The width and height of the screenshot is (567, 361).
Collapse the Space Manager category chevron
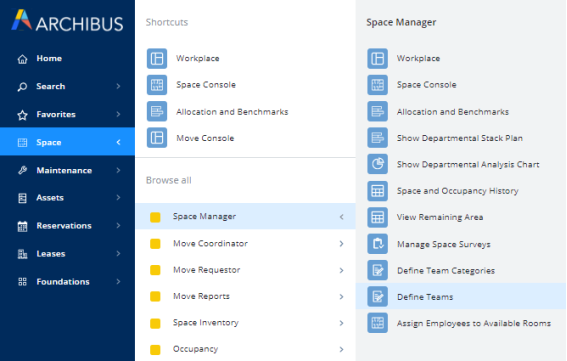pyautogui.click(x=342, y=217)
